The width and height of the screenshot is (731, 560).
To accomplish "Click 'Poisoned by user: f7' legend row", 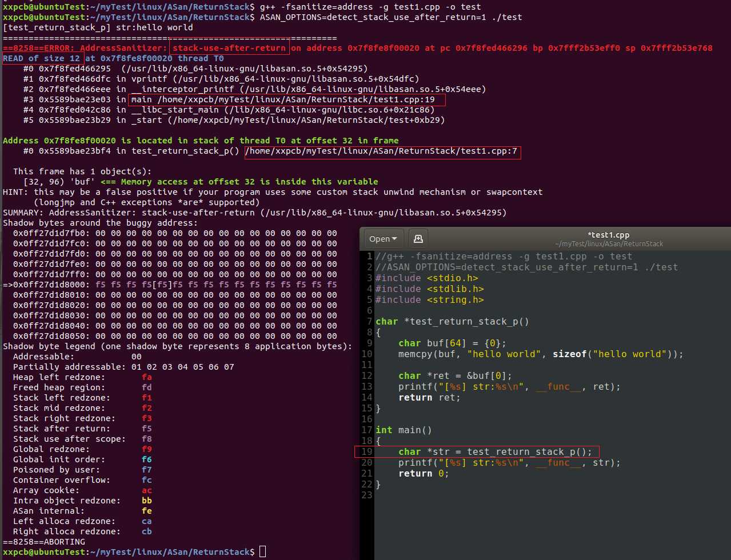I will click(x=82, y=470).
